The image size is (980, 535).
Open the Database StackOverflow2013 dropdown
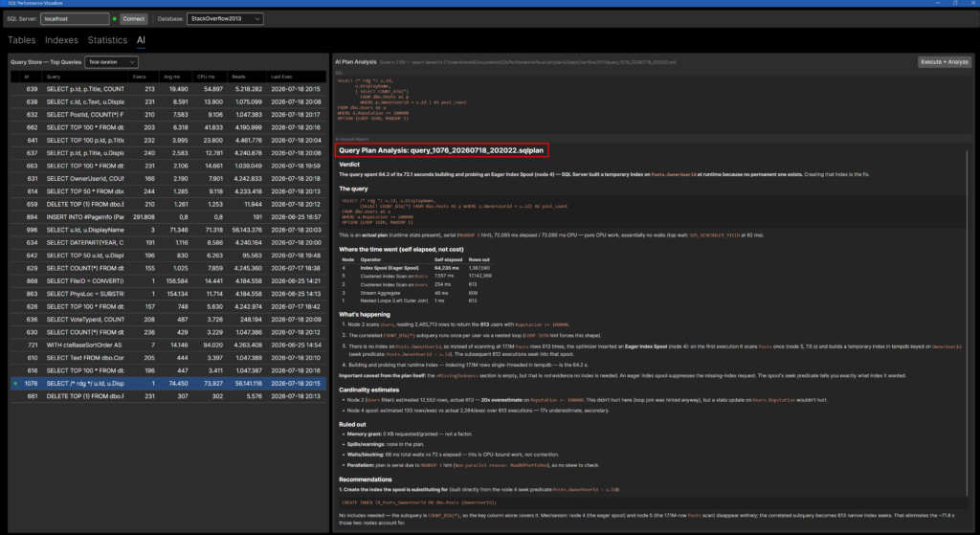(x=225, y=19)
